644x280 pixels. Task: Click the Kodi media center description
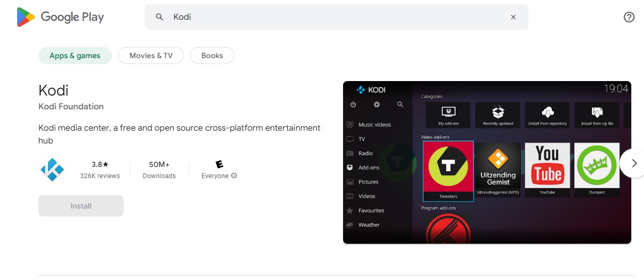tap(180, 134)
